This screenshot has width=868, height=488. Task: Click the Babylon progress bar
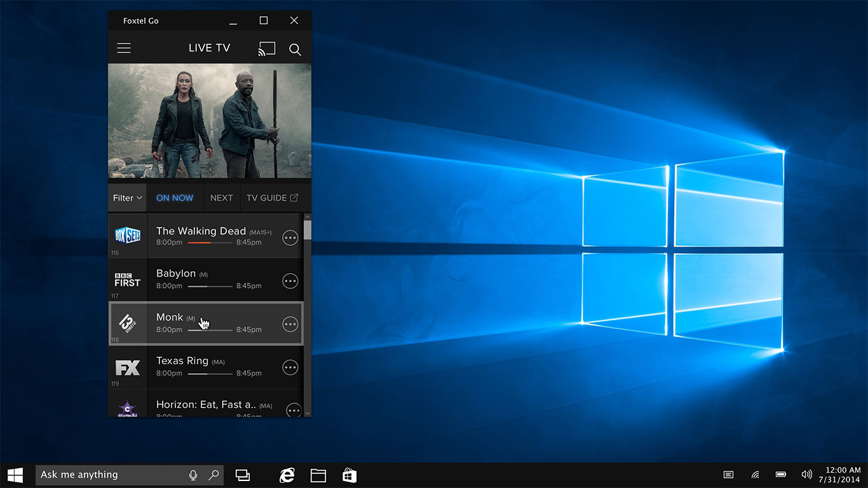(x=210, y=286)
